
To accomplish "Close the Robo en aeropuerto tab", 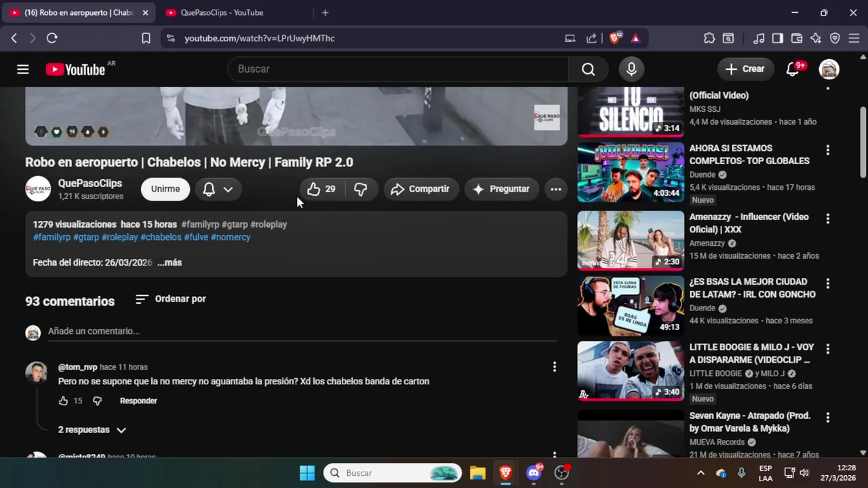I will tap(145, 13).
